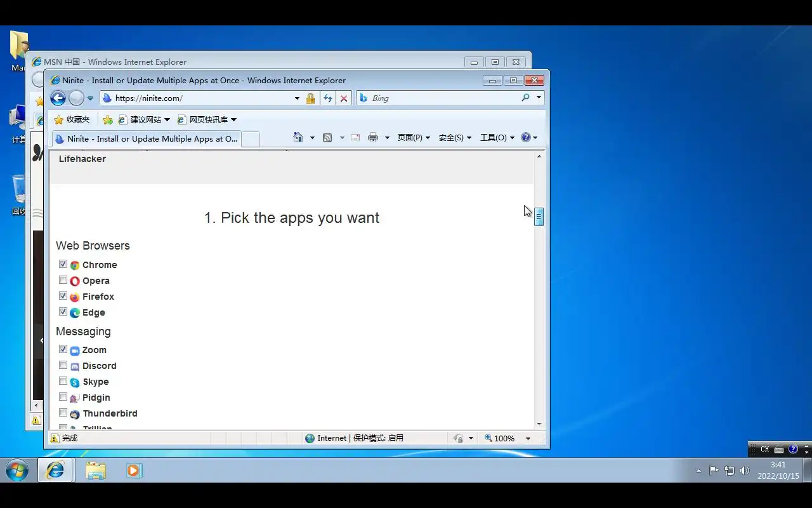Uncheck the Chrome checkbox

63,264
